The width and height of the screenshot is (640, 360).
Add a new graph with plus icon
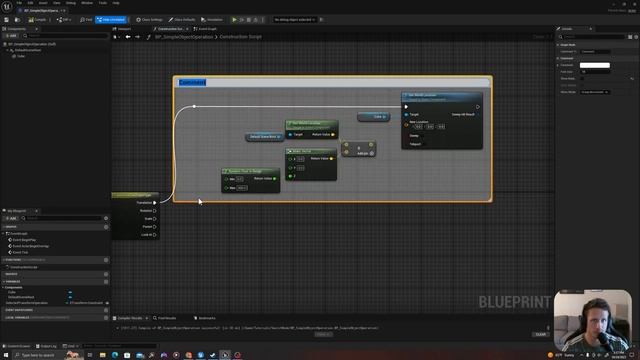106,227
